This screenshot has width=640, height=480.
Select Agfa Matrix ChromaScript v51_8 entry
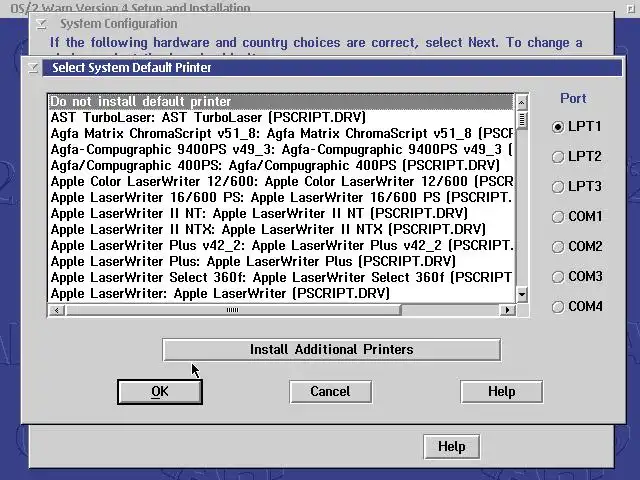281,133
